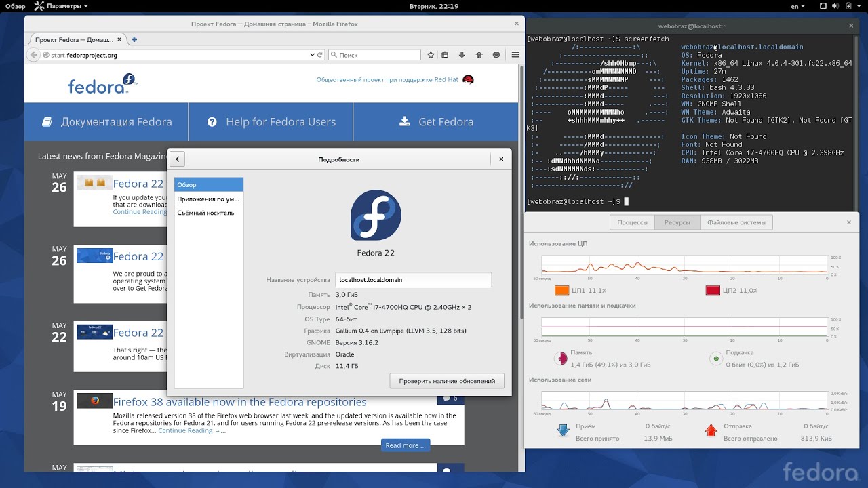
Task: Open Firefox 38 available now article headline
Action: (239, 402)
